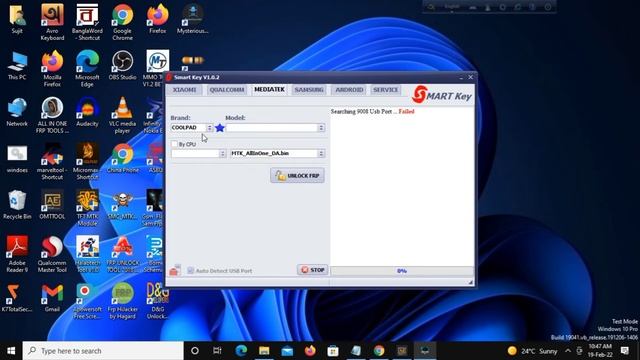Open China Phone Chrome shortcut
This screenshot has height=360, width=640.
pyautogui.click(x=122, y=159)
